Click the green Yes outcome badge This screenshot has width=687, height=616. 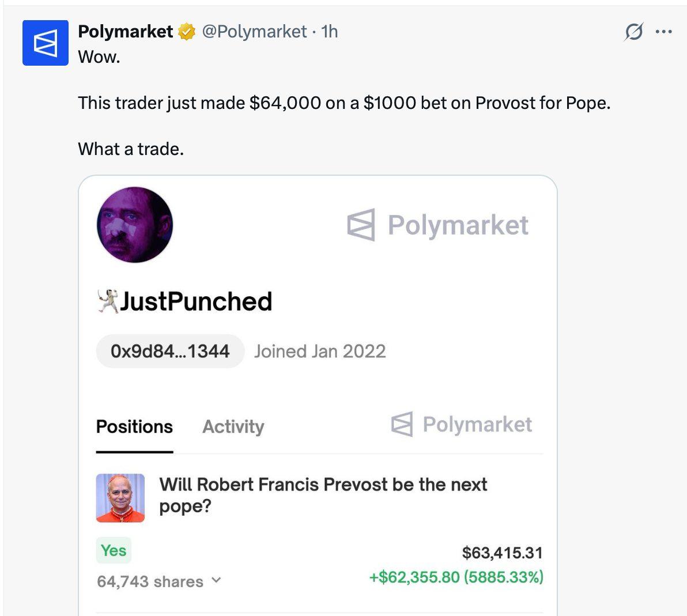114,550
